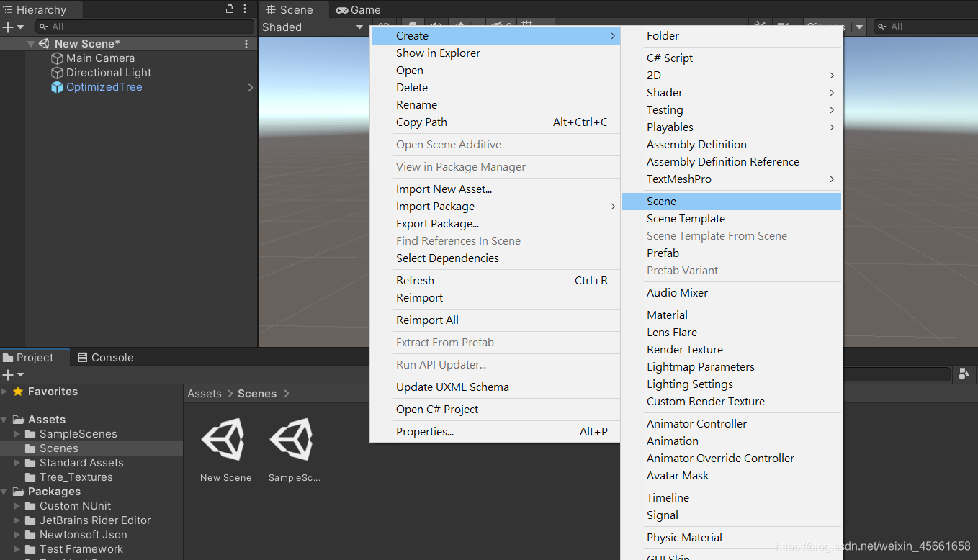
Task: Focus the Scene view search field
Action: 925,27
